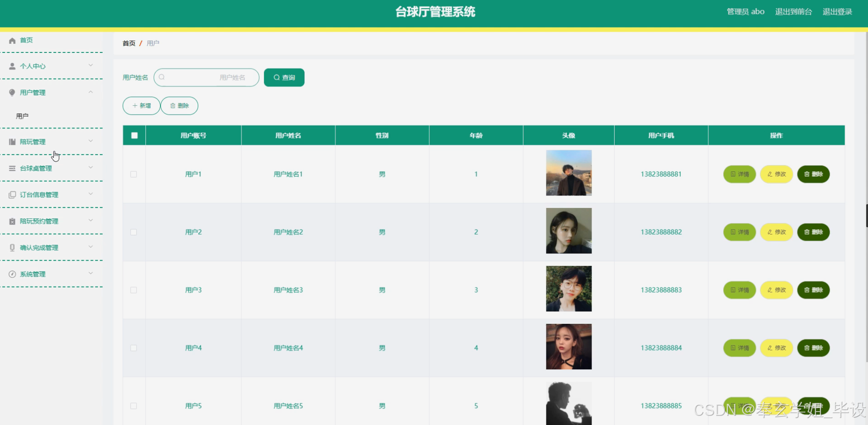Check the checkbox for 用户1 row
The width and height of the screenshot is (868, 425).
134,174
